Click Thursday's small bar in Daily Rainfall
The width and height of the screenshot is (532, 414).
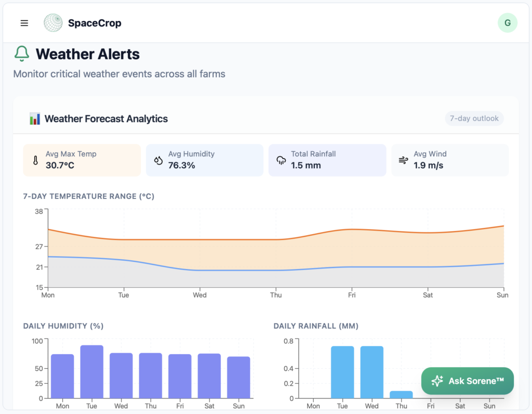(x=401, y=395)
